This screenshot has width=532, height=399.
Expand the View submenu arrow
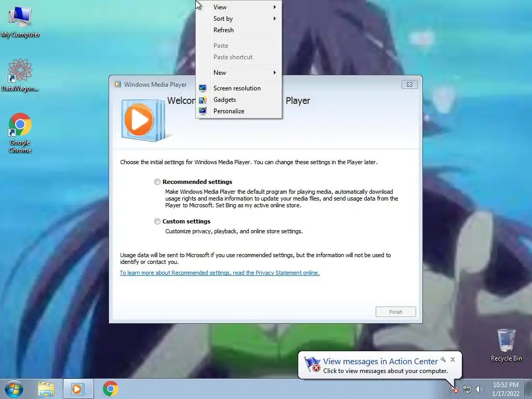[275, 7]
